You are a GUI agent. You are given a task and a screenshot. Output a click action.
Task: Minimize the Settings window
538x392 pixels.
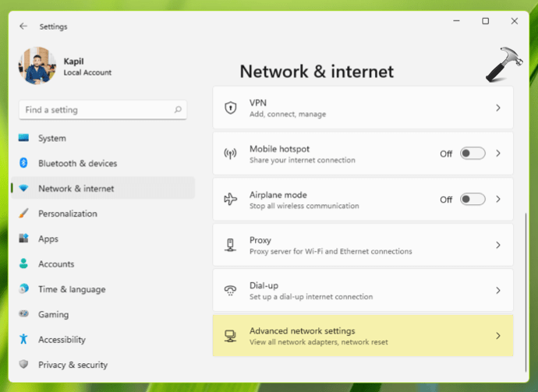(456, 21)
